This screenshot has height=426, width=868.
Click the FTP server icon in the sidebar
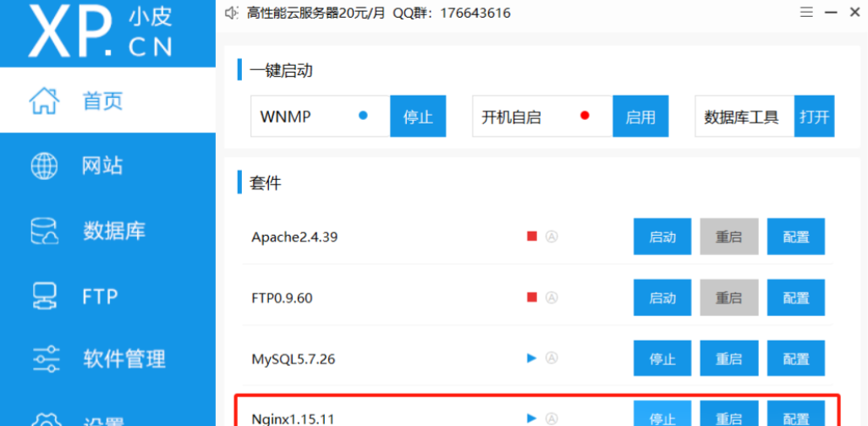(x=44, y=296)
